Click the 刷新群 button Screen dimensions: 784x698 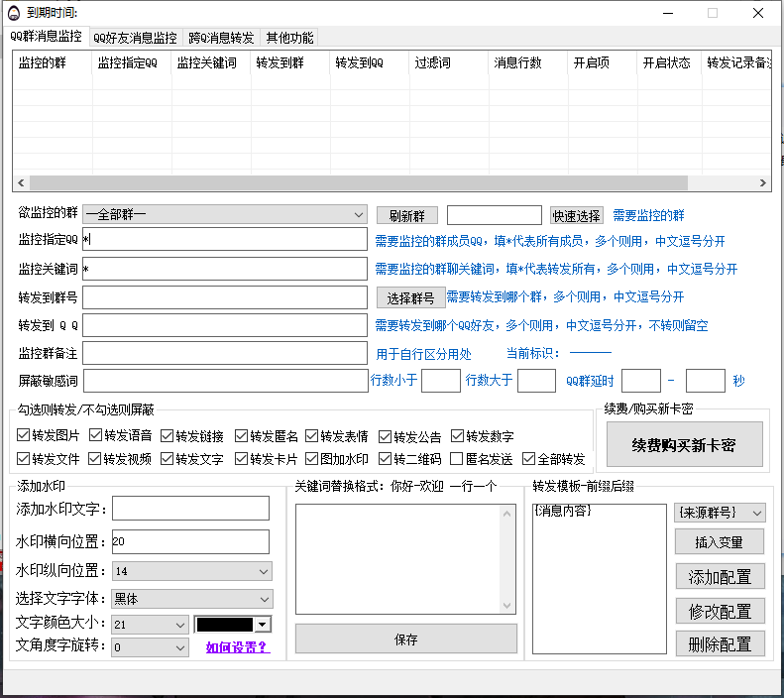[x=406, y=215]
